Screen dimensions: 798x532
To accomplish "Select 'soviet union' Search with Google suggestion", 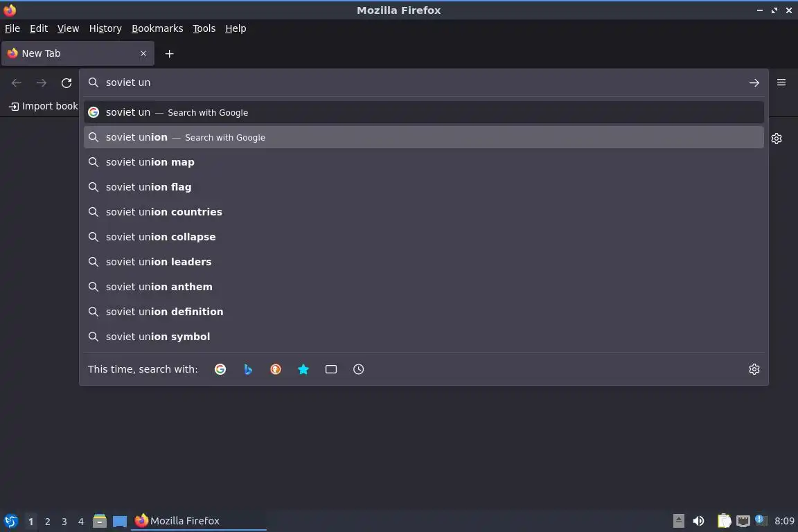I will click(423, 137).
